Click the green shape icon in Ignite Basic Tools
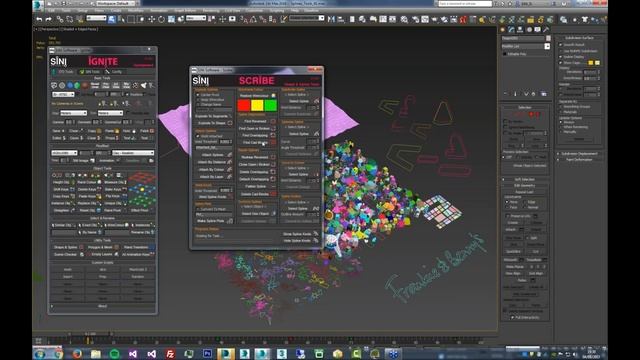The height and width of the screenshot is (360, 640). coord(77,85)
